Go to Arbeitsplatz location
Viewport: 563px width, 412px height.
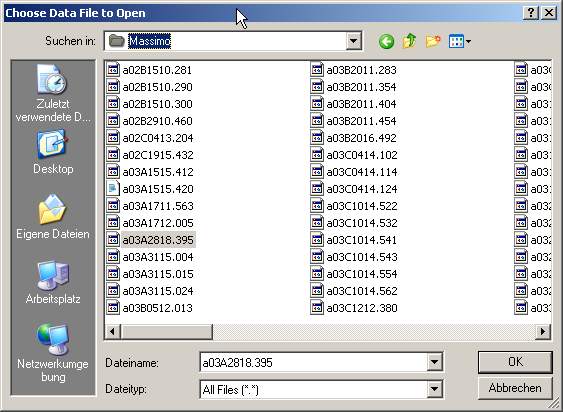(x=53, y=283)
